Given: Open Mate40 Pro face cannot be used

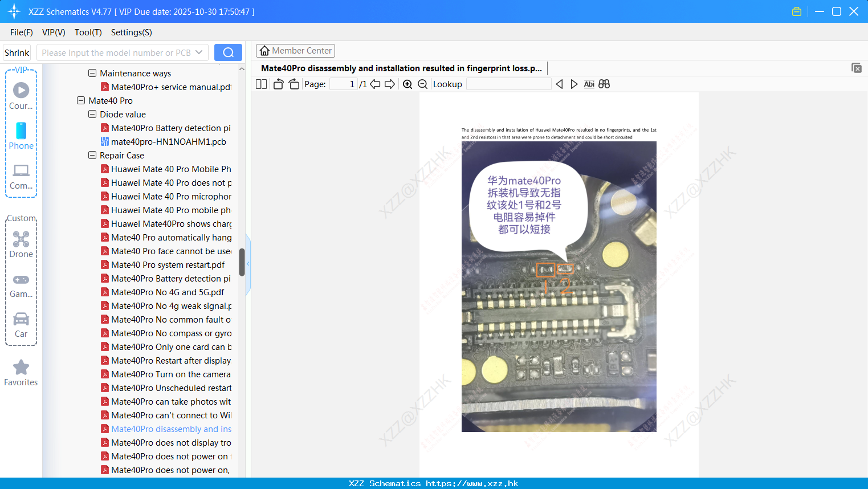Looking at the screenshot, I should click(166, 251).
